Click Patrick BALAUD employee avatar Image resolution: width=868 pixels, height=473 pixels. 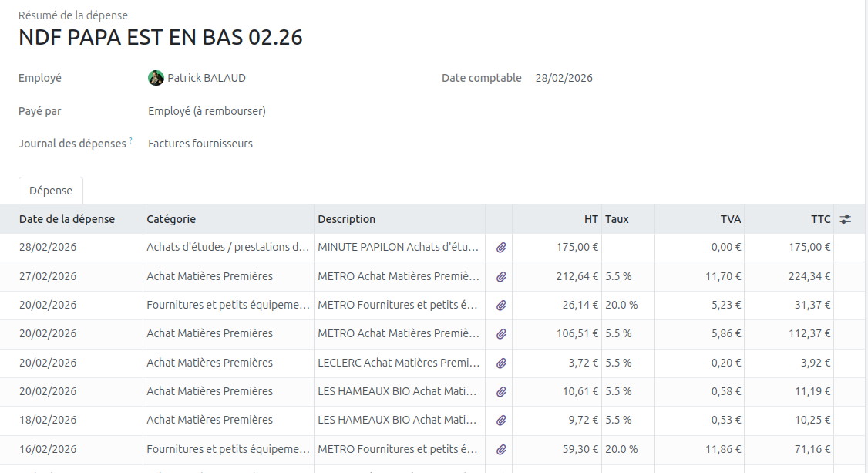(x=156, y=78)
